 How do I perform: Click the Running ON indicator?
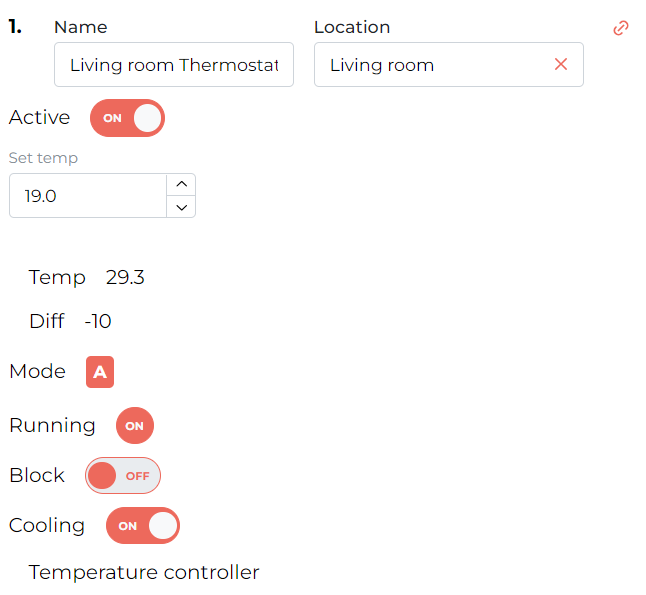point(135,426)
